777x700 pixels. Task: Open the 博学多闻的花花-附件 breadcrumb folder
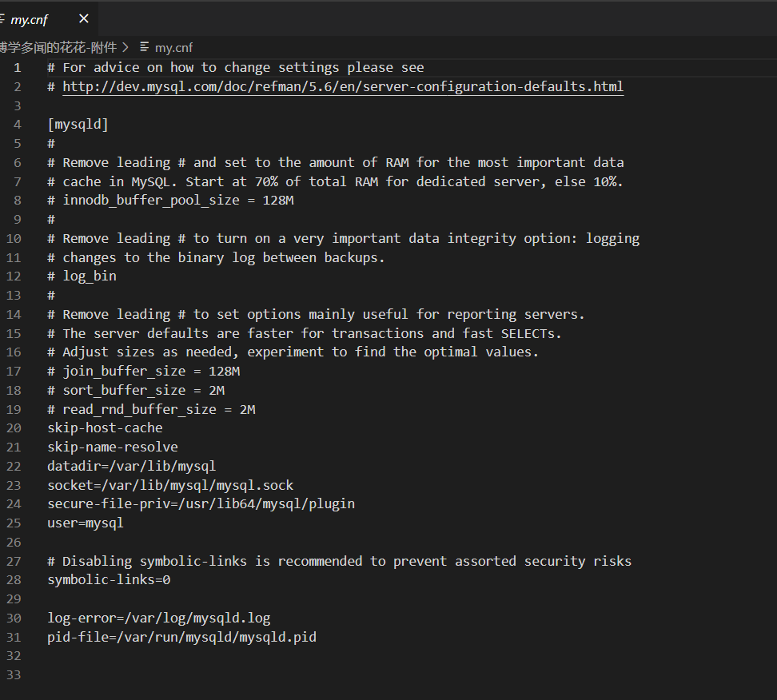[x=58, y=48]
